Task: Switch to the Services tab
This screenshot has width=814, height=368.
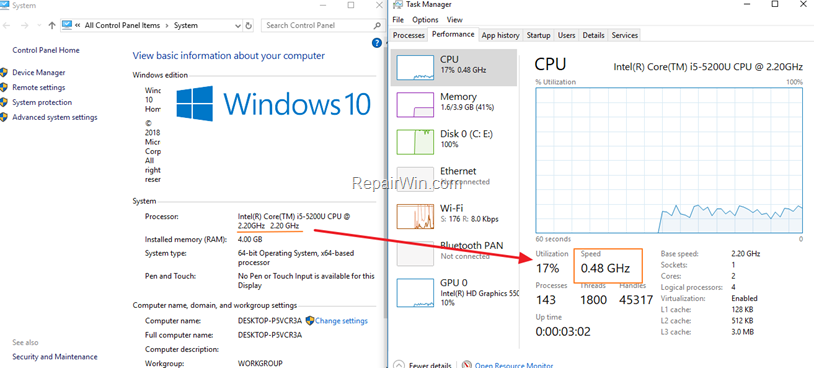Action: 625,35
